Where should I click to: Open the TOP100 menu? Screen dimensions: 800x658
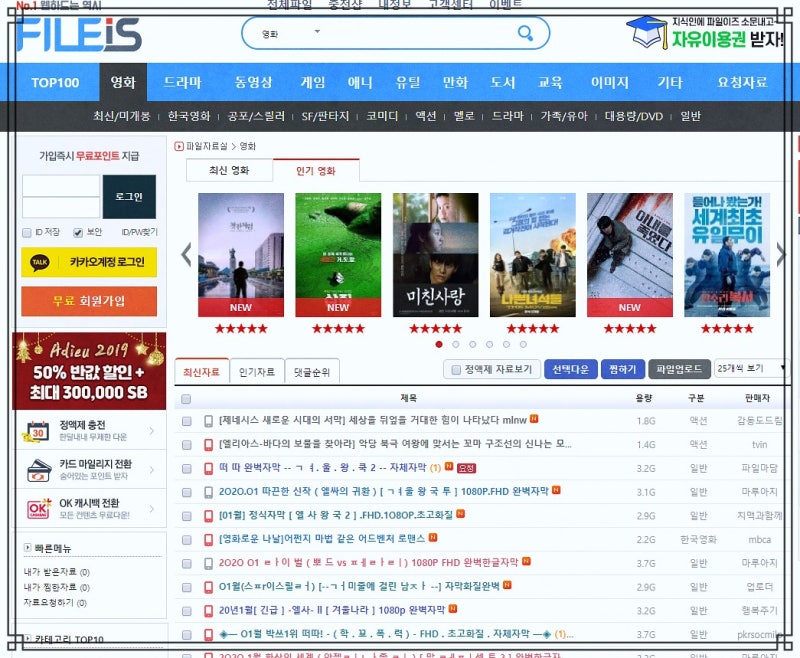[x=55, y=82]
